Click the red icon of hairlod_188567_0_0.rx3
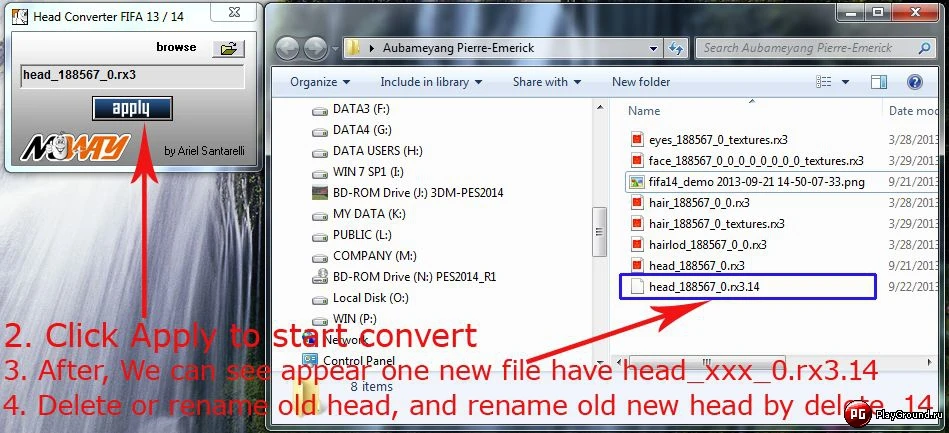Image resolution: width=949 pixels, height=433 pixels. (636, 245)
